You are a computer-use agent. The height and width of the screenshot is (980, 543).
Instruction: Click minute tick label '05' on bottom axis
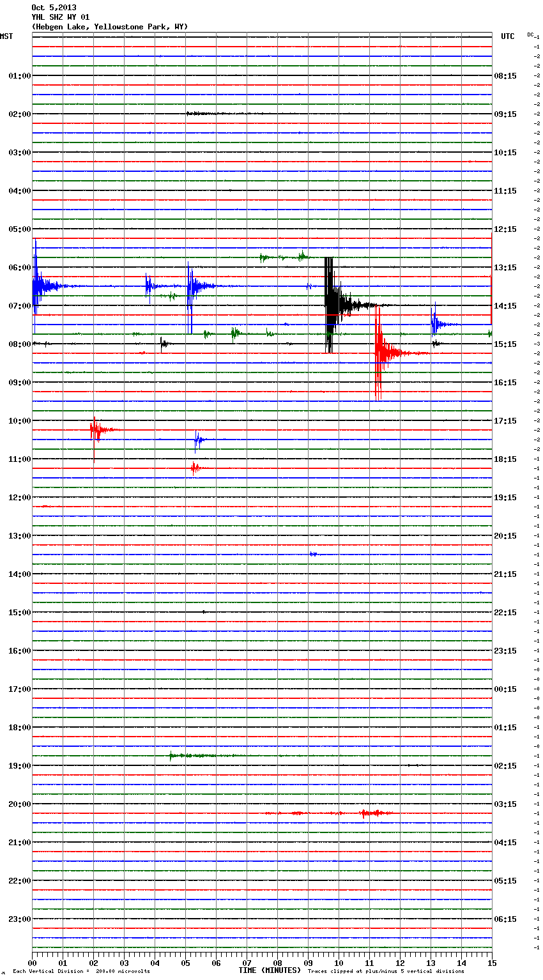(186, 963)
